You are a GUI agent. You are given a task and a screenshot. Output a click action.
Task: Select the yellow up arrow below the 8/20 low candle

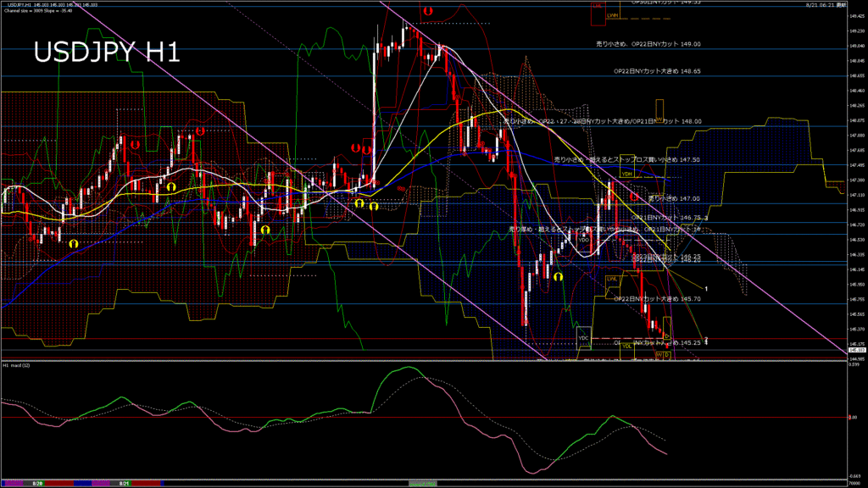73,243
